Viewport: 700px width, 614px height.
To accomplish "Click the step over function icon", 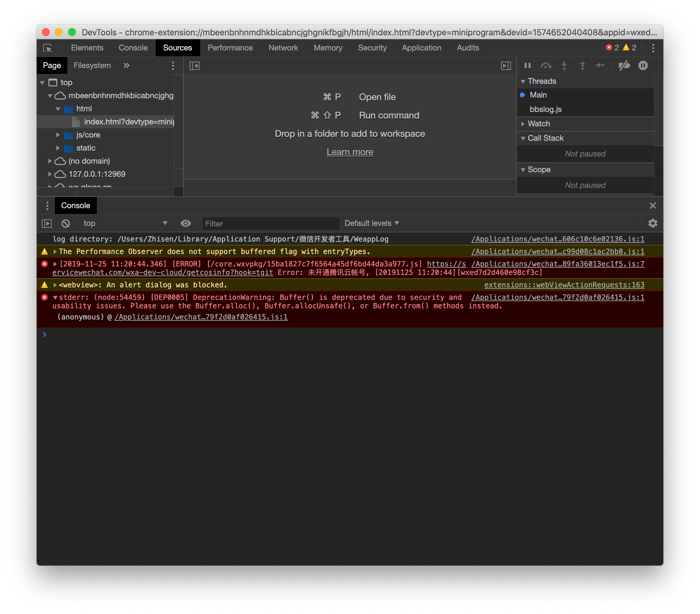I will [546, 65].
